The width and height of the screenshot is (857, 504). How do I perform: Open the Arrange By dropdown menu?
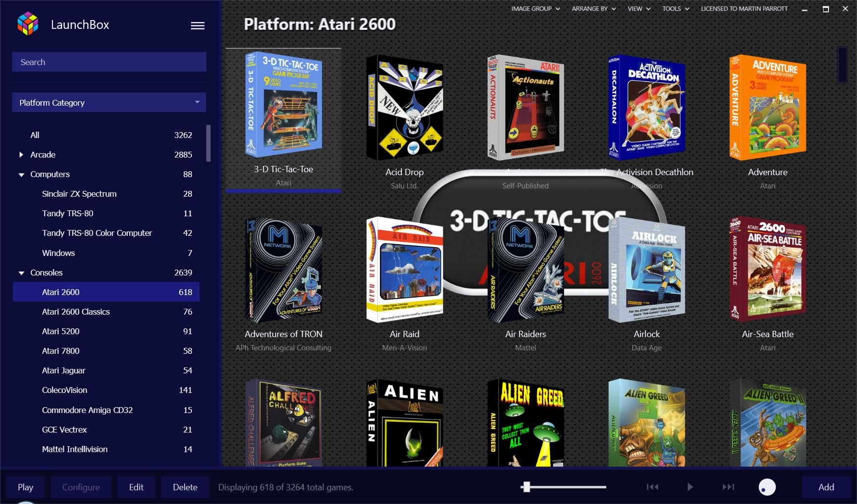594,8
